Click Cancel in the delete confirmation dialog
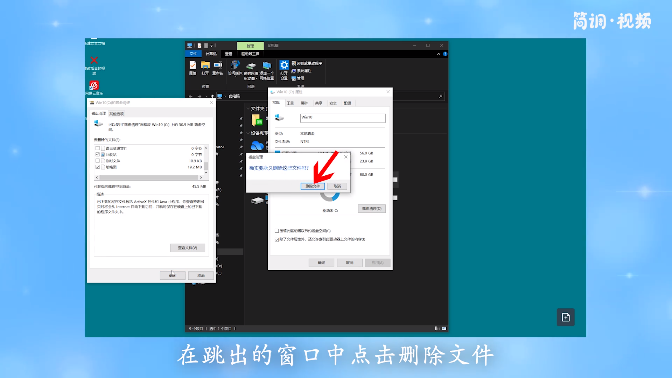Viewport: 672px width, 378px height. pos(337,186)
